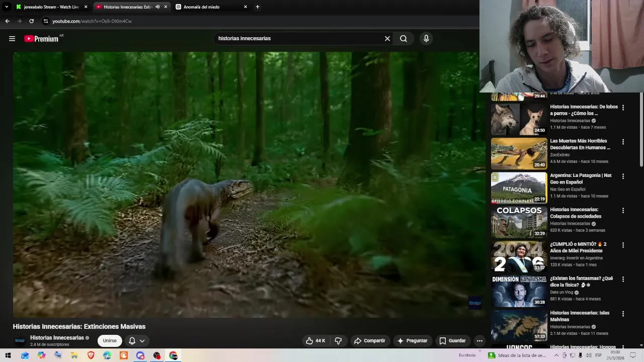Open more actions three-dot button under video

[x=479, y=341]
